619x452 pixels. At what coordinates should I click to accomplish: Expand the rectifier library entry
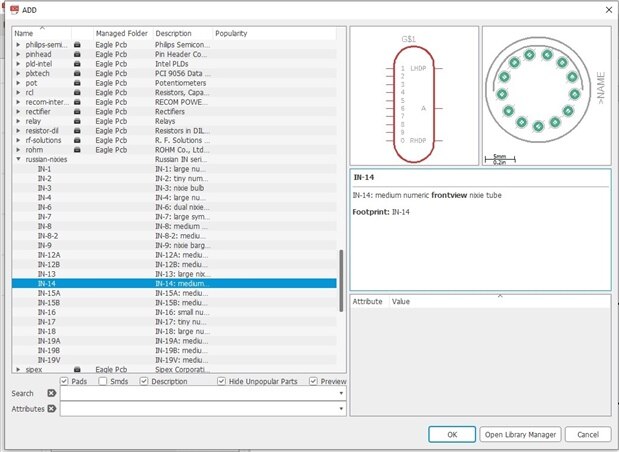(x=19, y=112)
